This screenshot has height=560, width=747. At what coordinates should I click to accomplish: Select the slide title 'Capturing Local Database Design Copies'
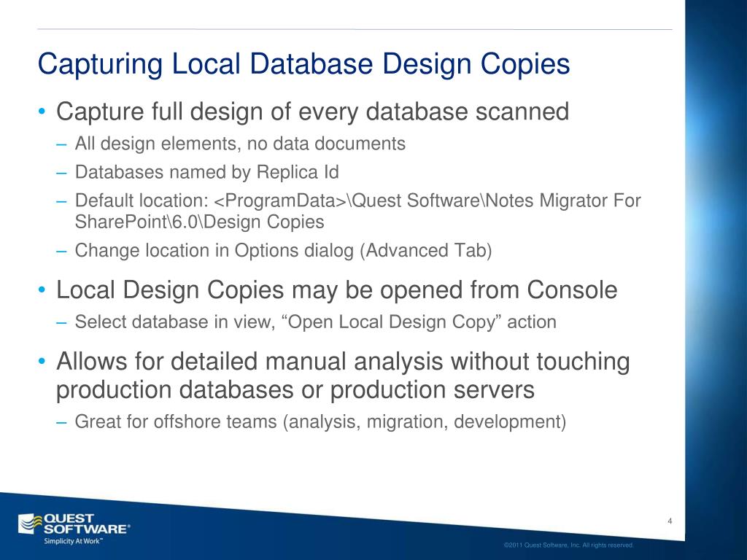tap(303, 64)
